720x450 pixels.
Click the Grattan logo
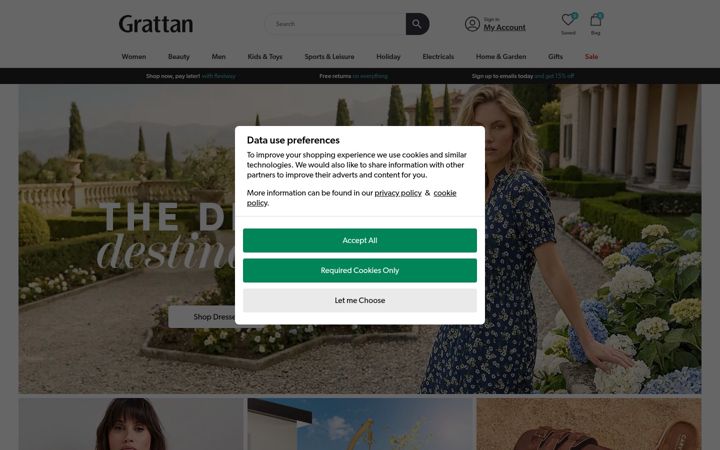(x=156, y=24)
